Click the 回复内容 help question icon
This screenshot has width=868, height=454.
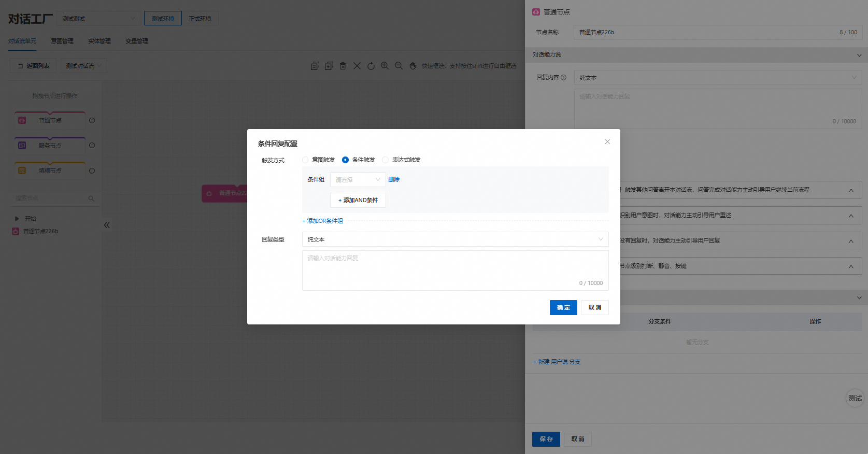(564, 77)
